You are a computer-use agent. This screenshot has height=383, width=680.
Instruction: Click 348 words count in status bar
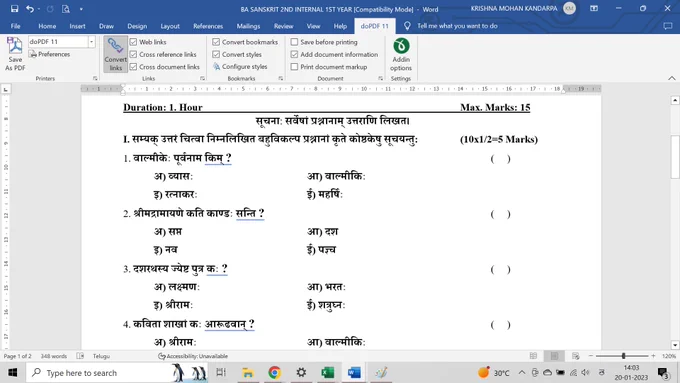(54, 356)
